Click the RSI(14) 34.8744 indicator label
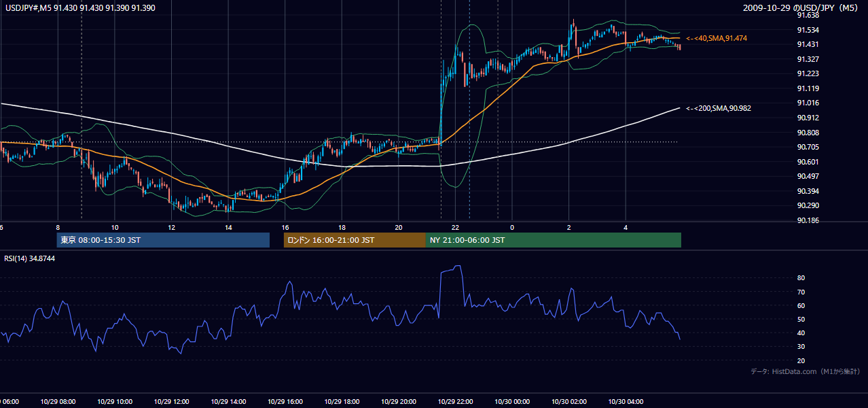868x408 pixels. tap(30, 258)
